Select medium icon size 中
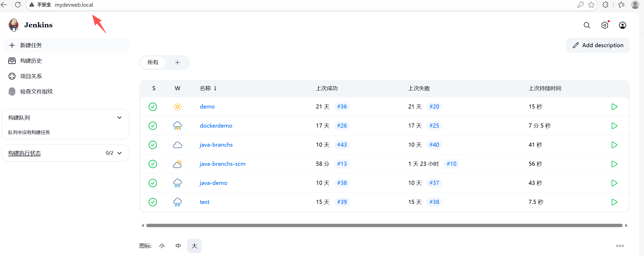The image size is (644, 256). pyautogui.click(x=178, y=246)
